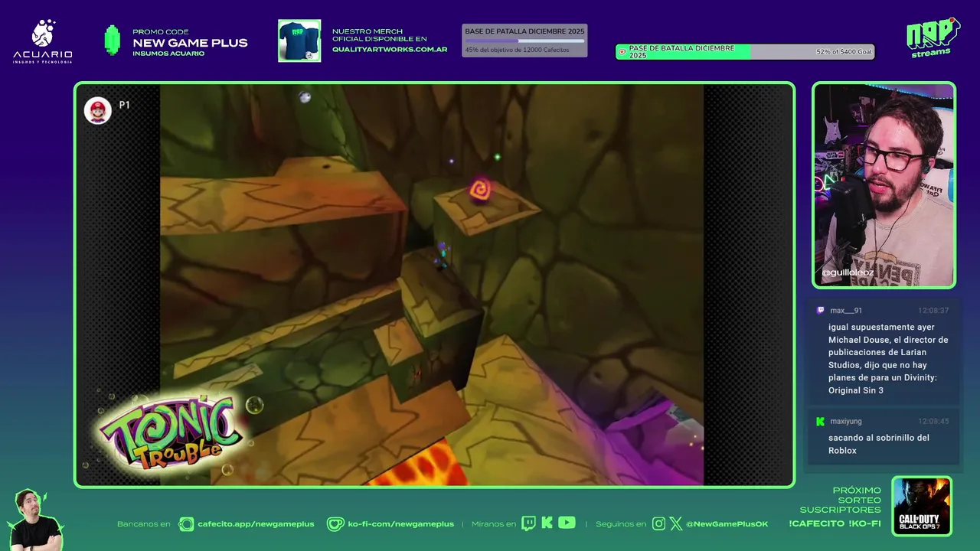Click the Acuario logo

[x=43, y=41]
